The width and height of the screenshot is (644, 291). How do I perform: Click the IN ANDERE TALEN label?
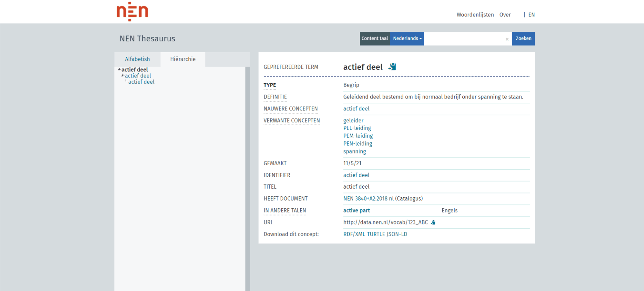[x=285, y=210]
